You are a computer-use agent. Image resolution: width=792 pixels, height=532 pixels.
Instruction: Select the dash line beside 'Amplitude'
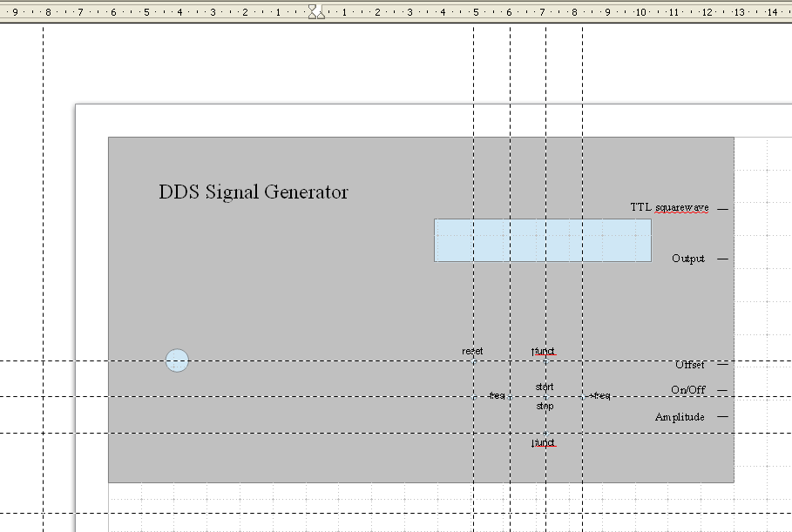click(x=723, y=417)
